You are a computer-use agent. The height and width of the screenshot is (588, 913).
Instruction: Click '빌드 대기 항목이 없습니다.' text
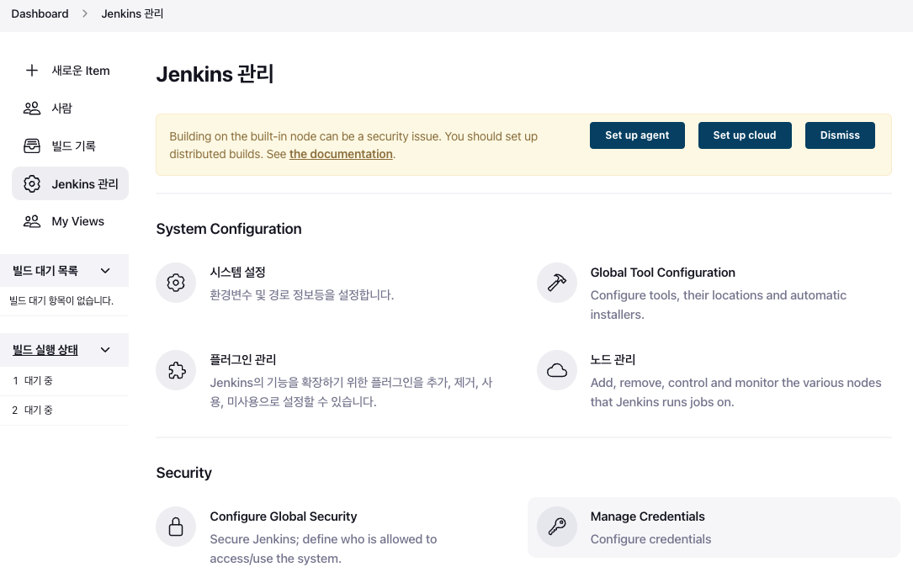click(61, 301)
